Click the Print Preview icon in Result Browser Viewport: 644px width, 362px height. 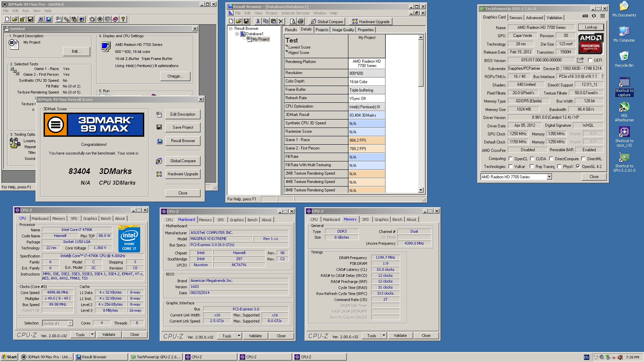pyautogui.click(x=293, y=21)
